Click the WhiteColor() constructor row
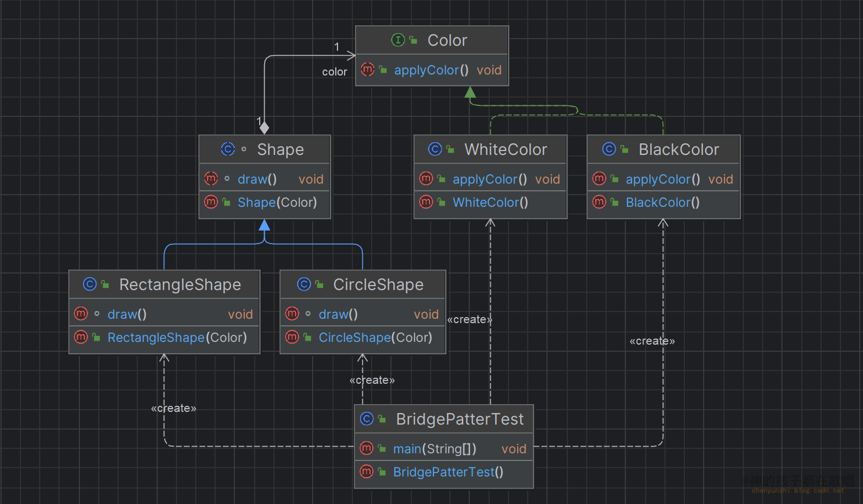 click(490, 202)
